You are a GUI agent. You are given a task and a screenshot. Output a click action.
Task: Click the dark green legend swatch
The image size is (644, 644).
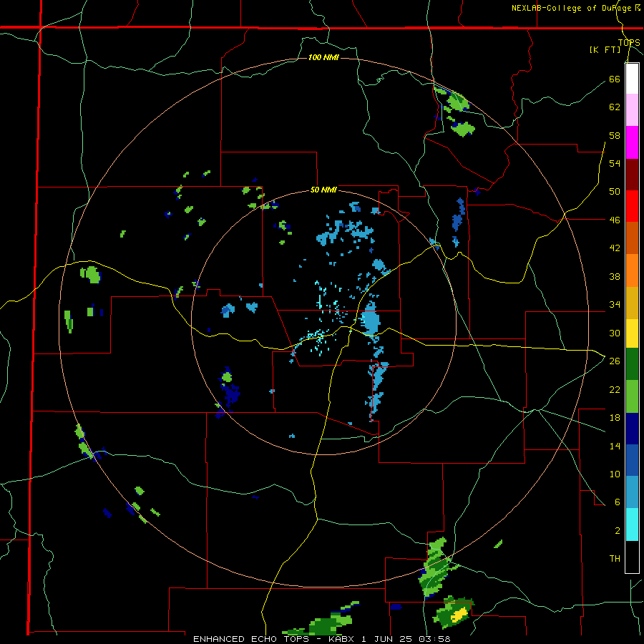[x=632, y=364]
